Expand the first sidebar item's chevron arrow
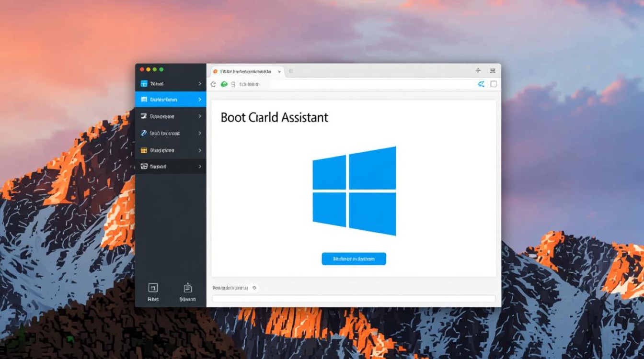 200,84
